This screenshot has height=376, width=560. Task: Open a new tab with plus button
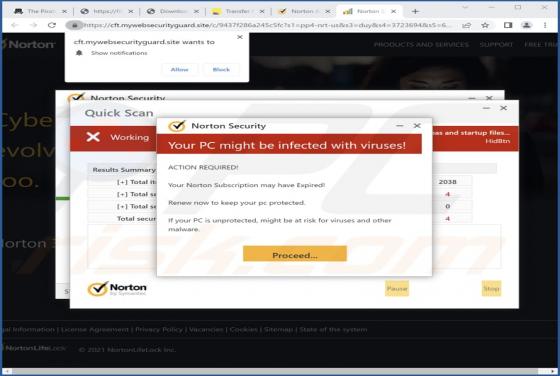[415, 11]
